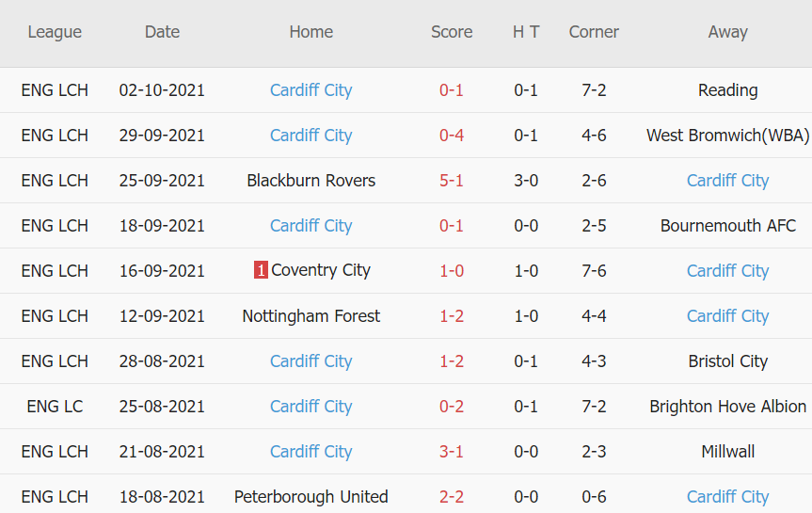Open the Bournemouth AFC team link
This screenshot has height=513, width=812.
click(x=727, y=226)
